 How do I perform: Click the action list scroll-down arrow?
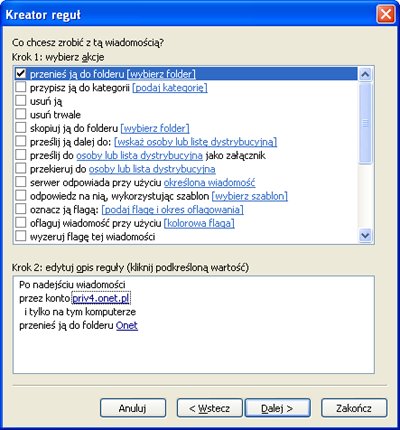pos(365,236)
